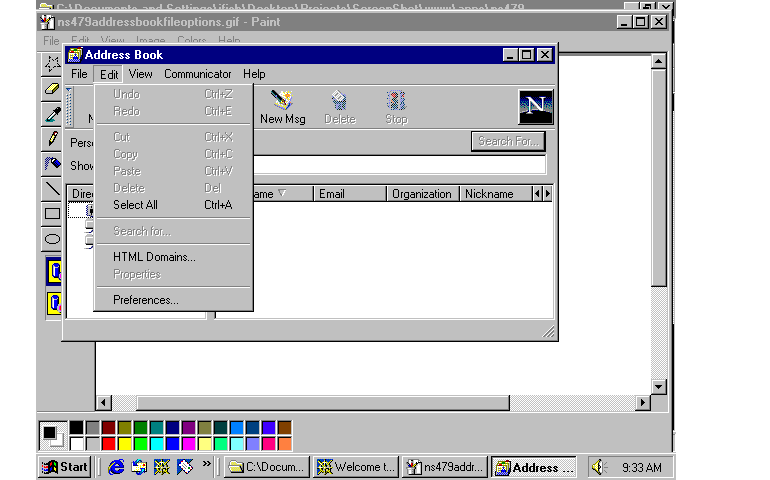Sort by Nickname column header
The image size is (770, 480).
tap(495, 194)
